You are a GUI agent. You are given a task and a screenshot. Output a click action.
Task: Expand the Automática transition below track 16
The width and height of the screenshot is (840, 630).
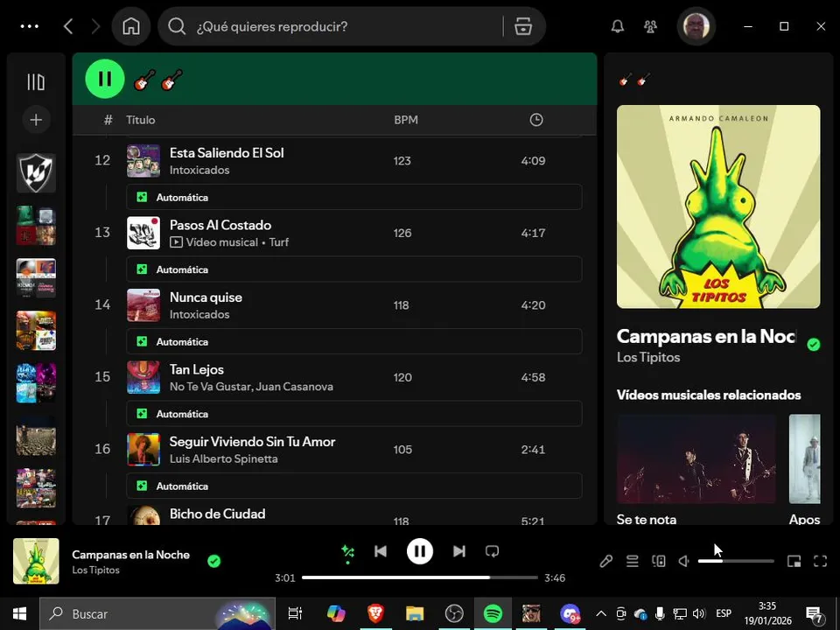coord(354,486)
